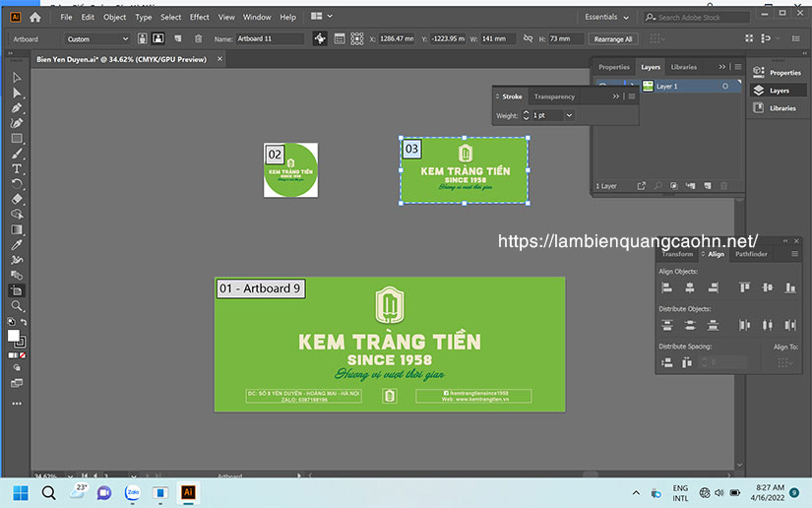Open the stroke Weight dropdown
812x508 pixels.
point(569,115)
